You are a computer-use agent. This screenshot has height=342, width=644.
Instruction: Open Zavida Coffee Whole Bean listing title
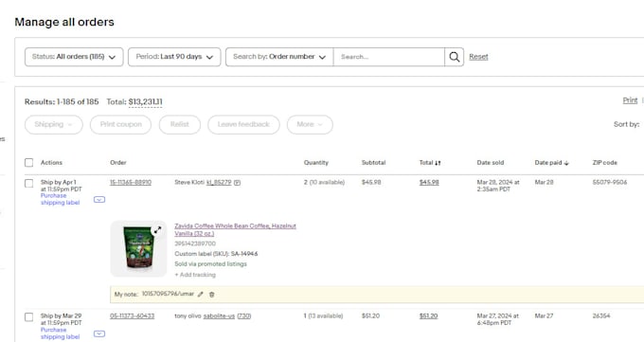[x=235, y=229]
